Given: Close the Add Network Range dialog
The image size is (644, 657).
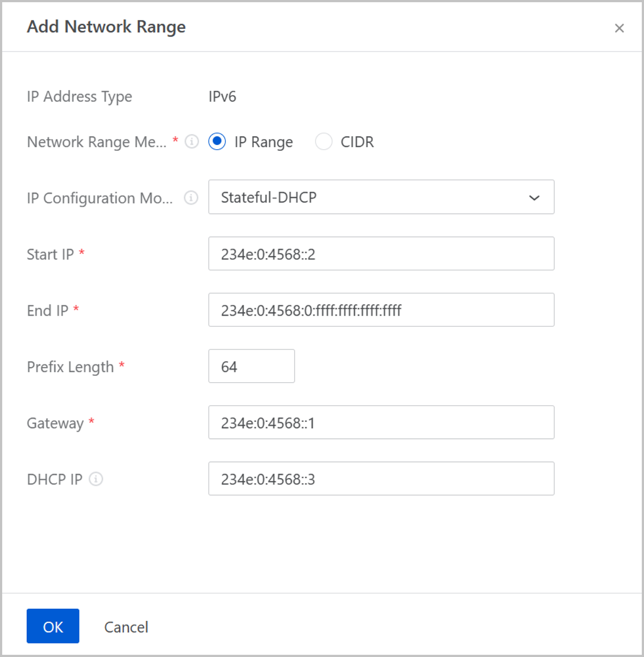Looking at the screenshot, I should (x=619, y=28).
